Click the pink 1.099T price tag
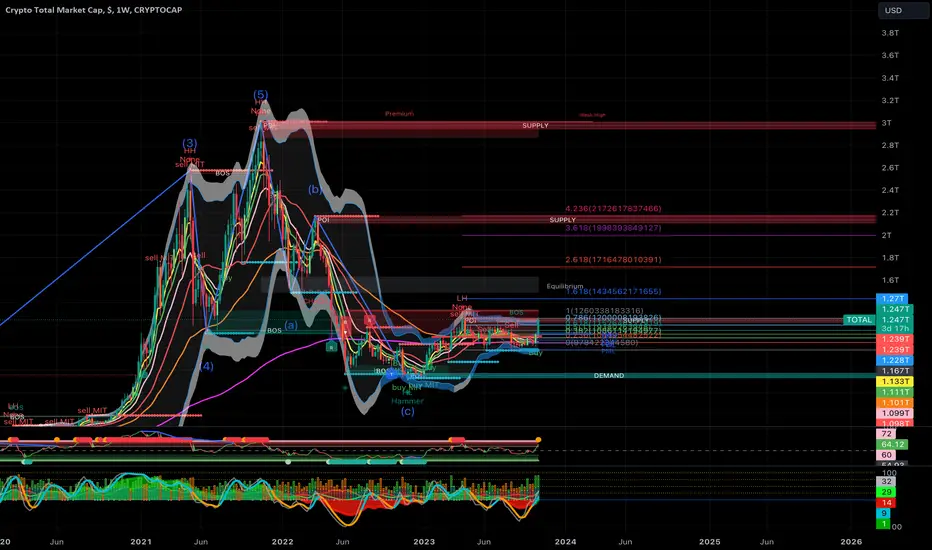 (x=893, y=413)
